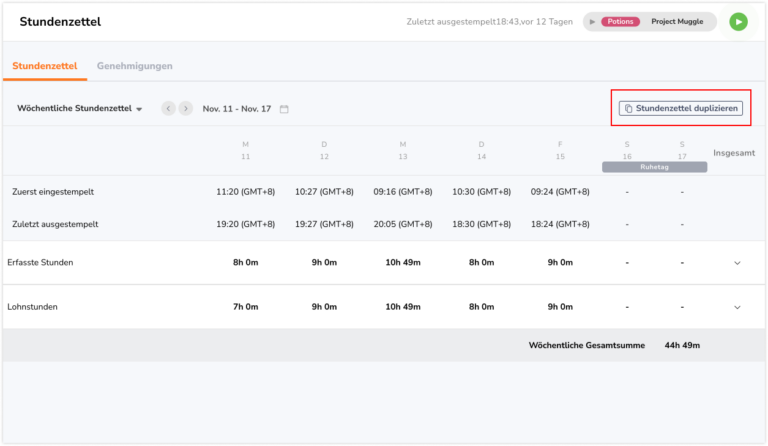768x446 pixels.
Task: Select the Friday 15 column header
Action: coord(560,150)
